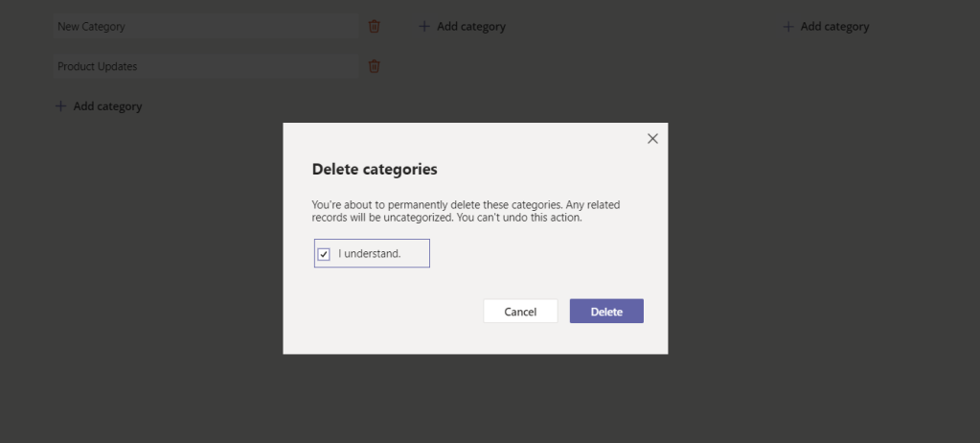Image resolution: width=980 pixels, height=443 pixels.
Task: Click the Delete categories dialog heading
Action: (x=375, y=170)
